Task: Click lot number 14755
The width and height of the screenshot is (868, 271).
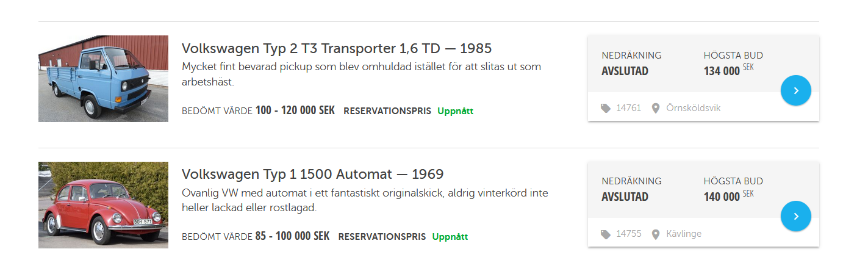Action: [x=628, y=234]
